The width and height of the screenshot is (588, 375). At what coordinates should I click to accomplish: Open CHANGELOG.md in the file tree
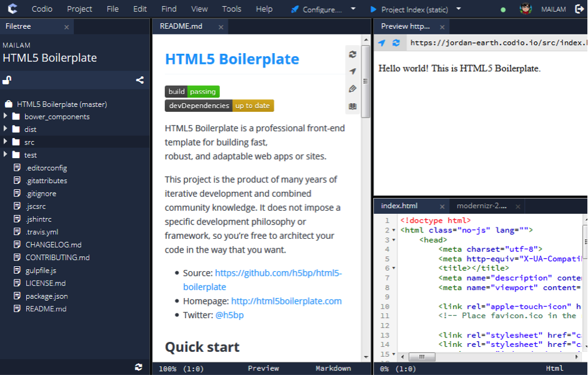53,245
